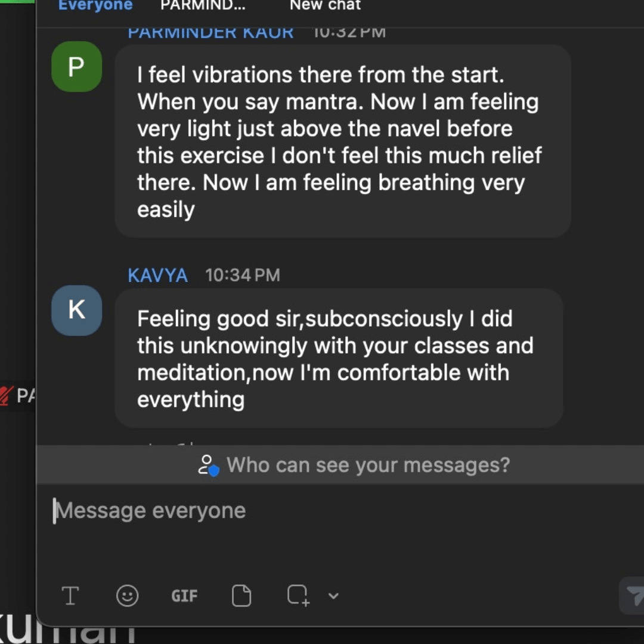Switch to the Everyone chat tab
This screenshot has width=644, height=644.
coord(95,6)
